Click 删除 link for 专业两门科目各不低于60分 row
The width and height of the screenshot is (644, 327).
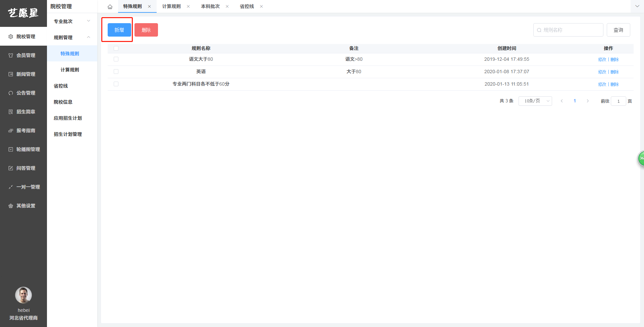[x=614, y=84]
